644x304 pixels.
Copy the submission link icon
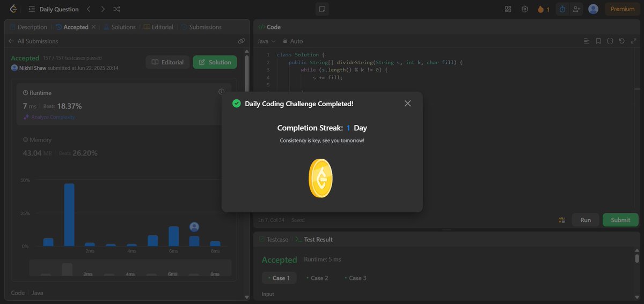tap(241, 41)
